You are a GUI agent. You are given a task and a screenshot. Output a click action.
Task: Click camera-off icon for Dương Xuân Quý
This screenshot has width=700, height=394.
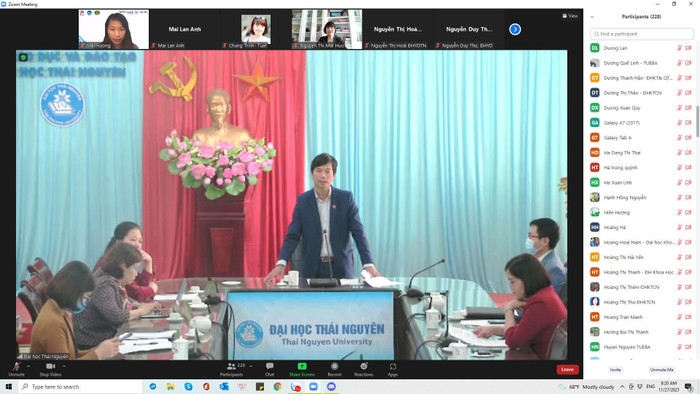click(688, 108)
